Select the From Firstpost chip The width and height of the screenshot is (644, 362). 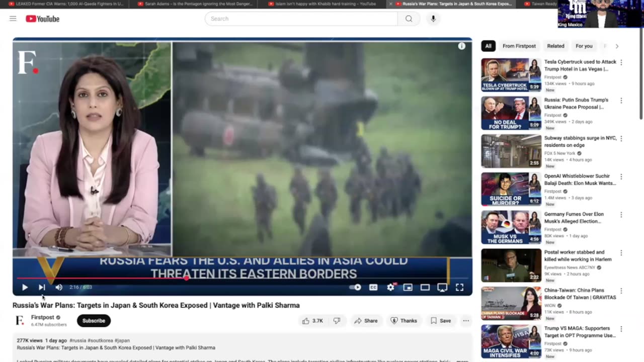tap(519, 46)
